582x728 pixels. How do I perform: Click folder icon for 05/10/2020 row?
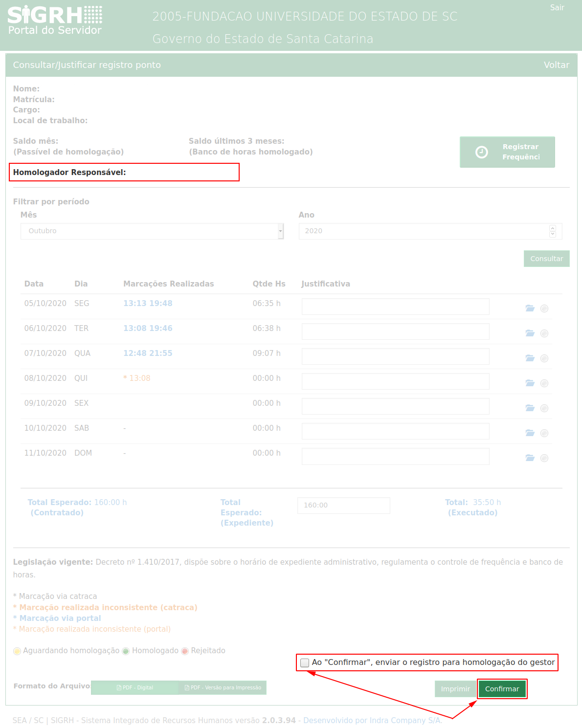[x=530, y=308]
